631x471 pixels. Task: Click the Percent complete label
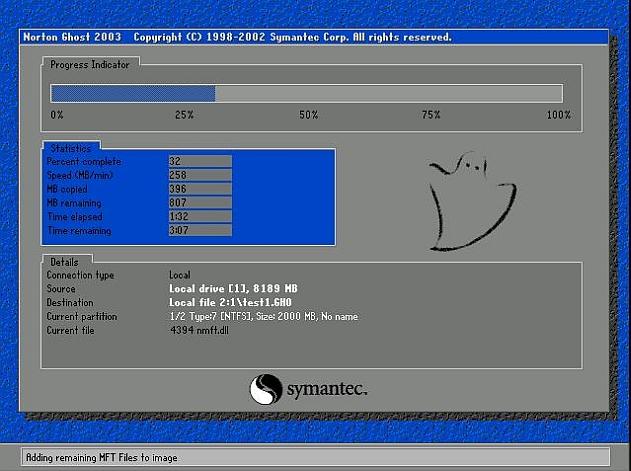click(x=84, y=162)
